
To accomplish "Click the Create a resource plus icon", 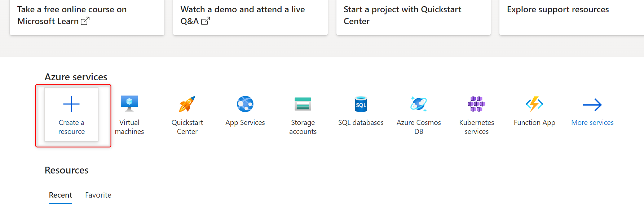I will 71,104.
